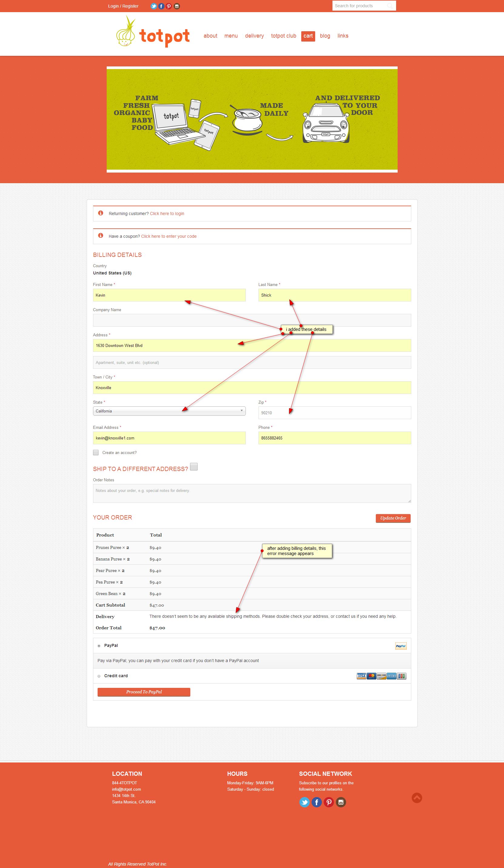
Task: Open the footer Instagram icon
Action: point(341,802)
